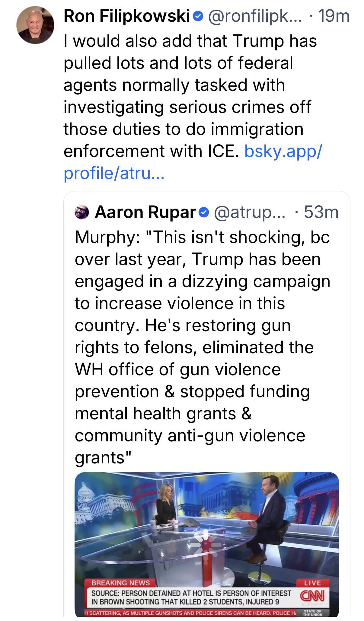Screen dimensions: 364x621
Task: Open the @atrup... handle in quoted post
Action: point(249,213)
